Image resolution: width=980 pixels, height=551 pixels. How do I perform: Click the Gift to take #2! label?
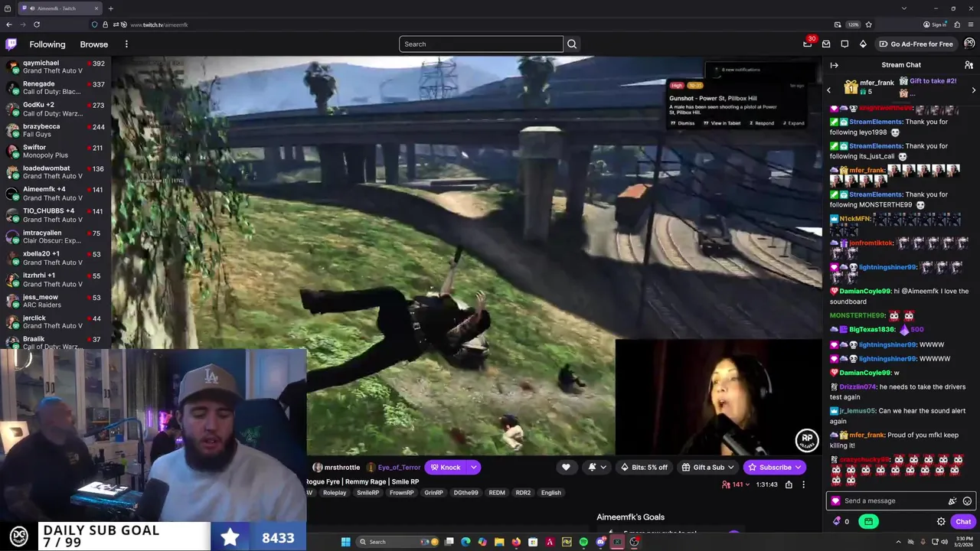[933, 81]
